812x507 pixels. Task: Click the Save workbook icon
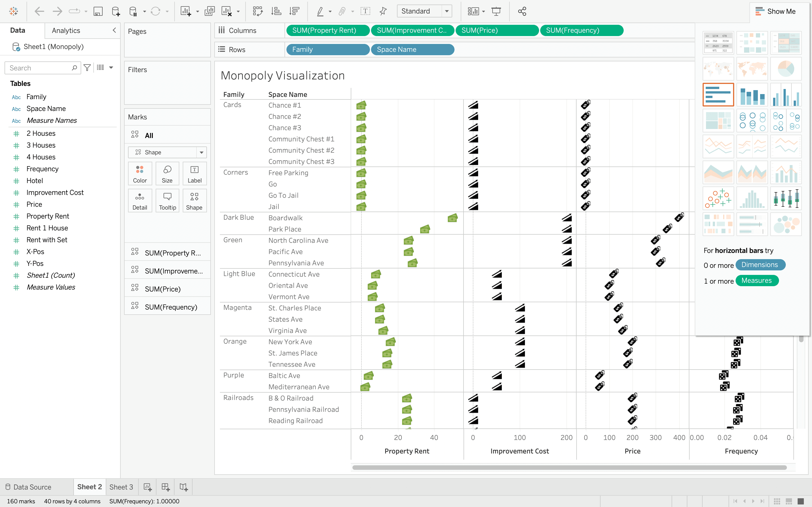point(98,11)
